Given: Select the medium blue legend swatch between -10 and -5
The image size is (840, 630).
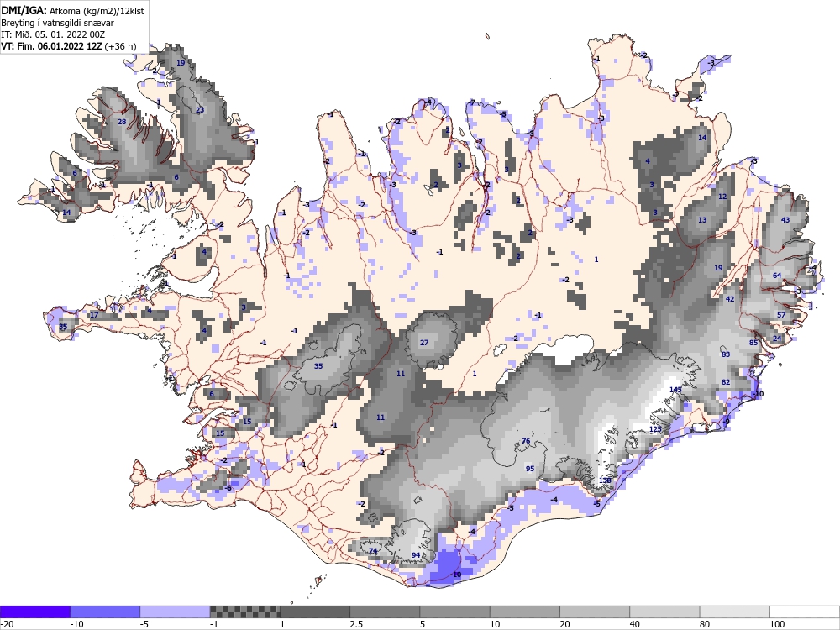Looking at the screenshot, I should (105, 612).
